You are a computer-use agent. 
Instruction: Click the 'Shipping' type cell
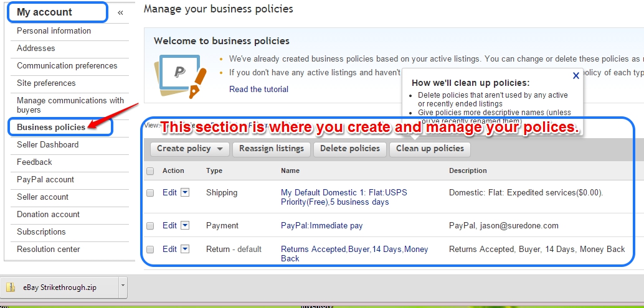pyautogui.click(x=222, y=193)
